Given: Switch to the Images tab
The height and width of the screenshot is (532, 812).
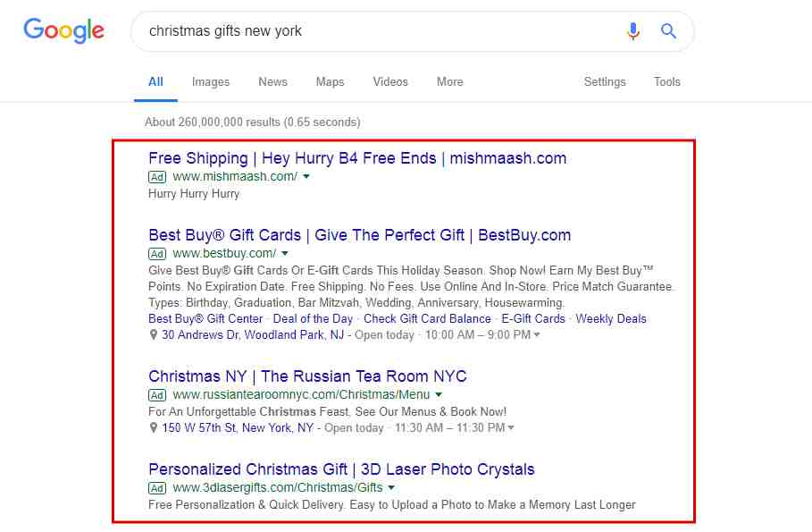Looking at the screenshot, I should [211, 82].
